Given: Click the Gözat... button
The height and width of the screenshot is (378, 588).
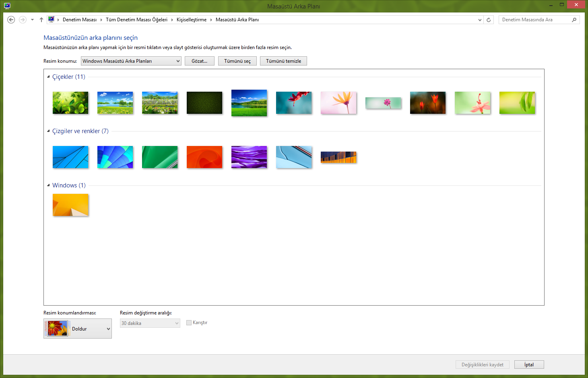Looking at the screenshot, I should coord(200,61).
